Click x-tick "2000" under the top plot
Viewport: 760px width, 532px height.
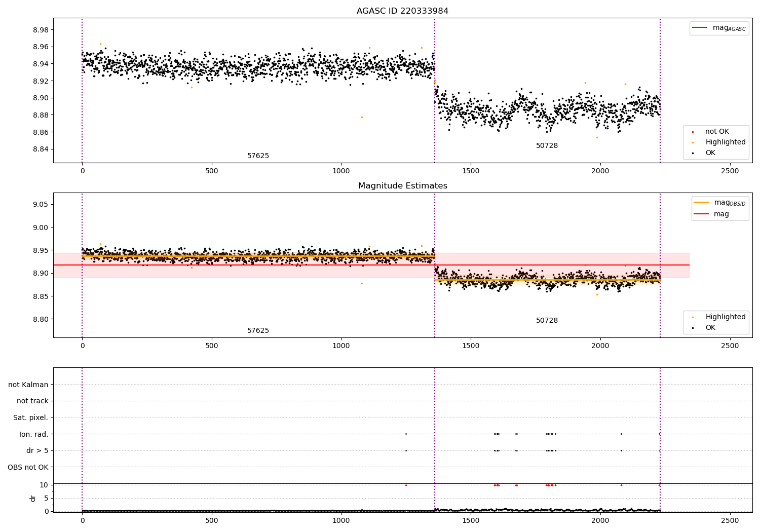(x=600, y=171)
